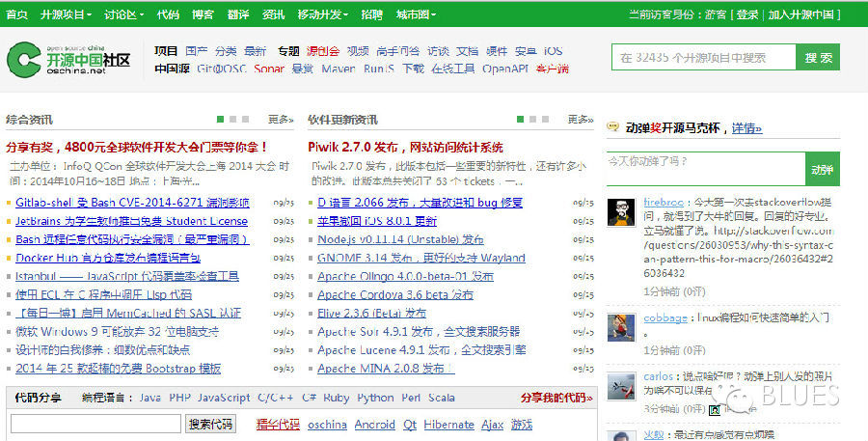Open the 高手问答 link

tap(398, 51)
